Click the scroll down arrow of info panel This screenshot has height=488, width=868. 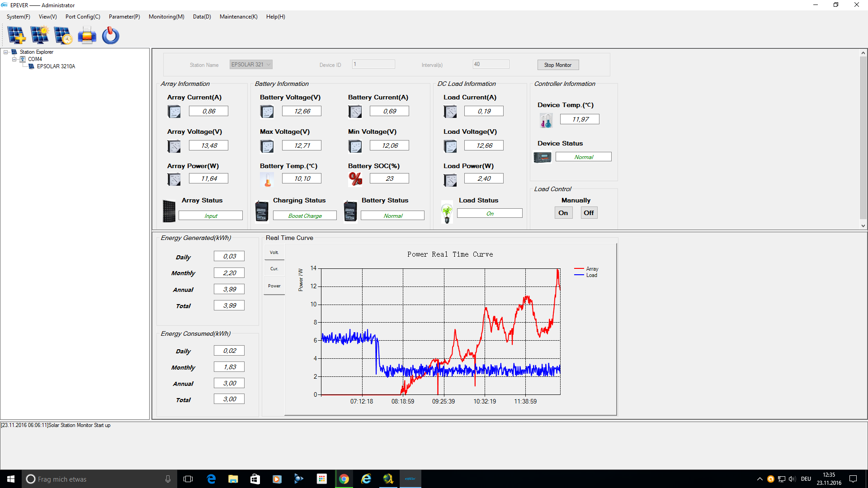tap(863, 225)
